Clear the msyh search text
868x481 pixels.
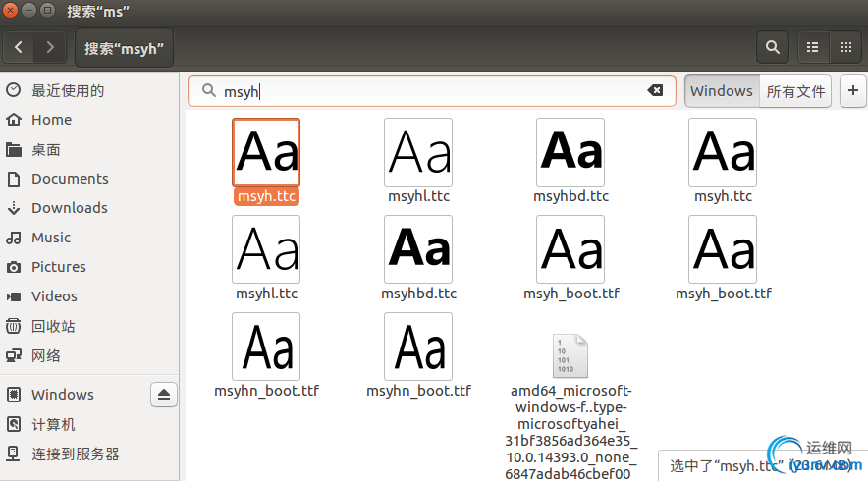click(655, 90)
